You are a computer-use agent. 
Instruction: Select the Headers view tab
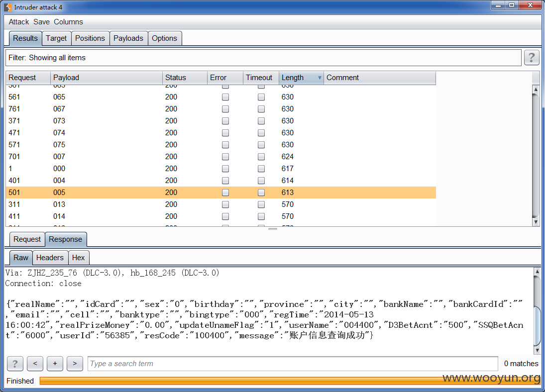pyautogui.click(x=50, y=258)
